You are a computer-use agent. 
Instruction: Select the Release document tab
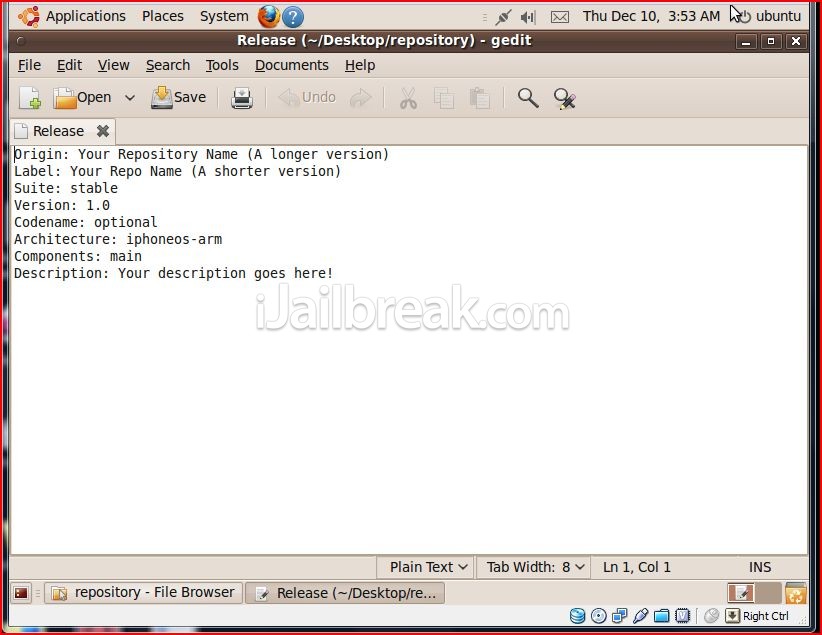(58, 131)
